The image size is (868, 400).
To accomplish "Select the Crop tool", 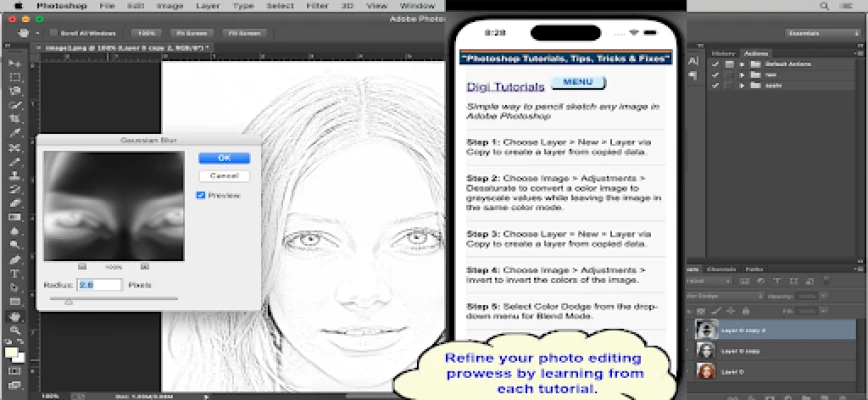I will (15, 118).
